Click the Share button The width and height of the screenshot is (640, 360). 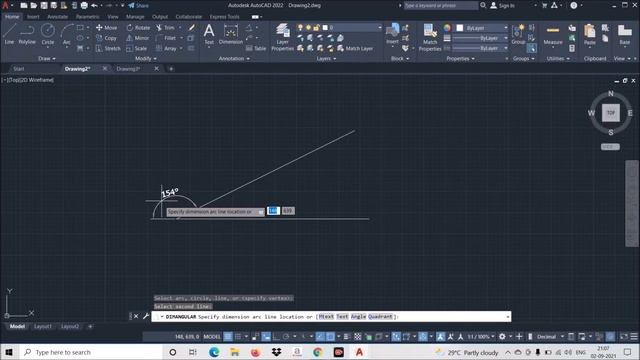coord(139,6)
